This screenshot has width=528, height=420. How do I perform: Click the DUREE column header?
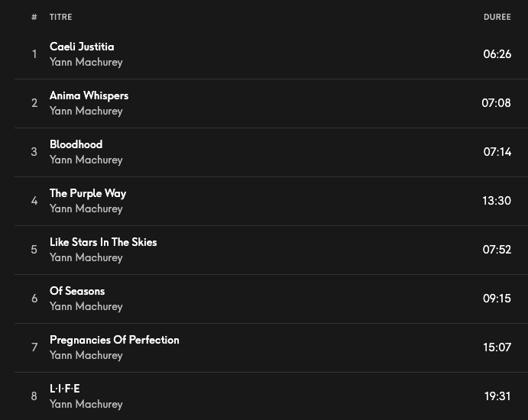coord(497,17)
